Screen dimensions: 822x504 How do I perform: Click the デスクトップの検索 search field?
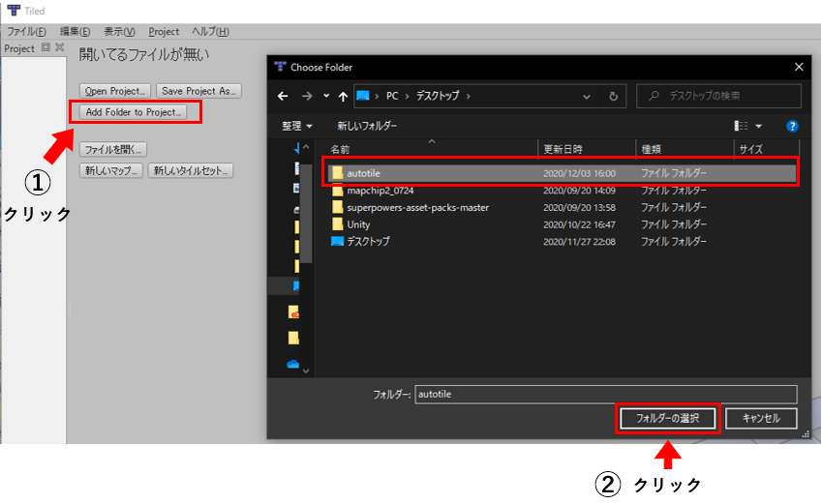click(718, 96)
